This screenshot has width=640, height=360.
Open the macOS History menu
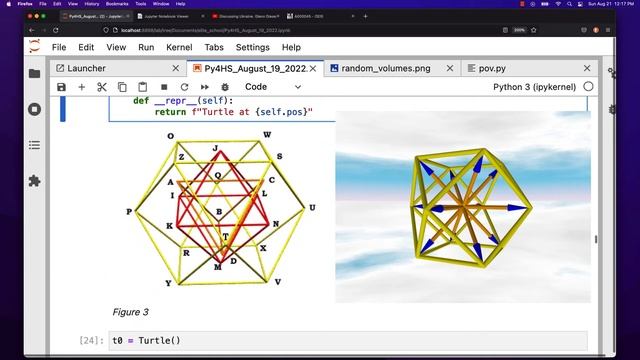click(92, 4)
